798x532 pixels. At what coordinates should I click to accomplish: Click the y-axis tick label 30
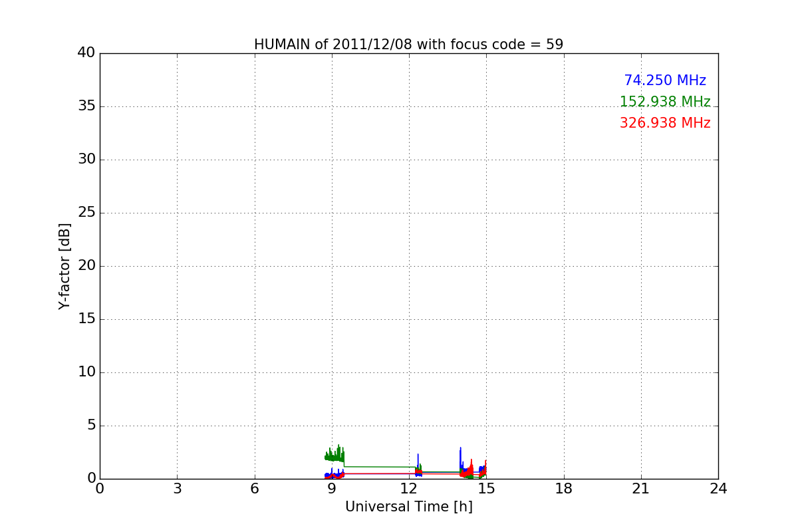[86, 160]
